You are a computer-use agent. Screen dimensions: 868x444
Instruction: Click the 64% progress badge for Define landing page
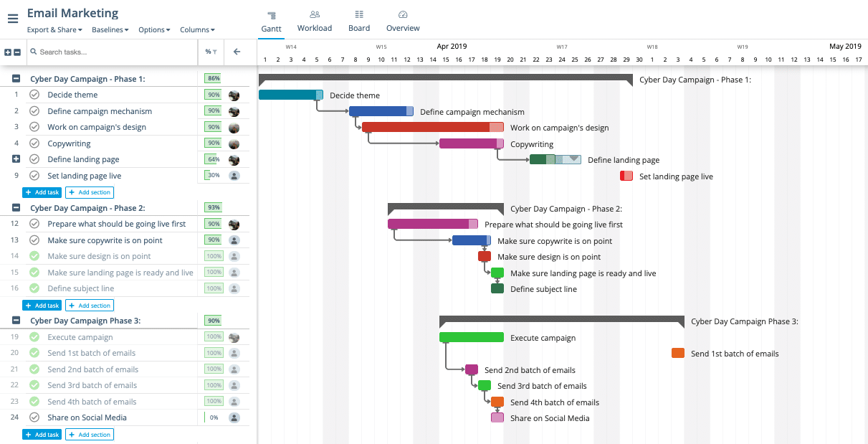pyautogui.click(x=214, y=159)
